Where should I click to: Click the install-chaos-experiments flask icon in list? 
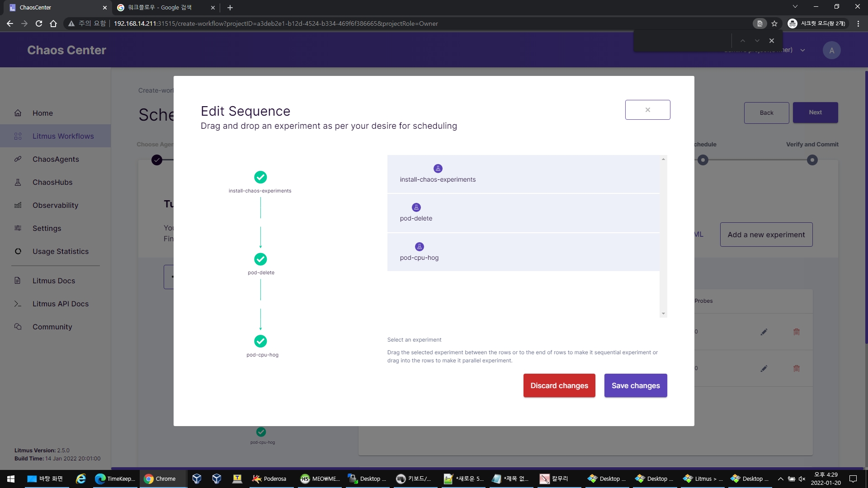click(x=438, y=169)
